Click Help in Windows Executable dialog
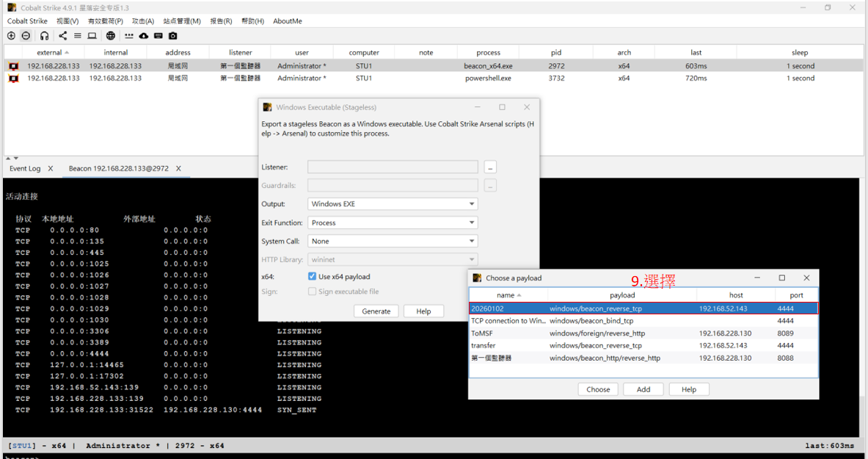868x459 pixels. click(x=423, y=311)
